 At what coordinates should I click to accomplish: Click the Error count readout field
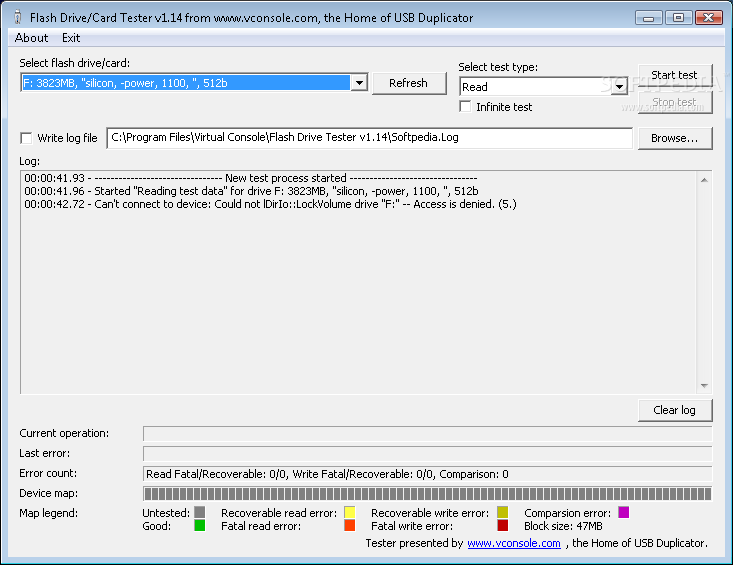(x=427, y=474)
